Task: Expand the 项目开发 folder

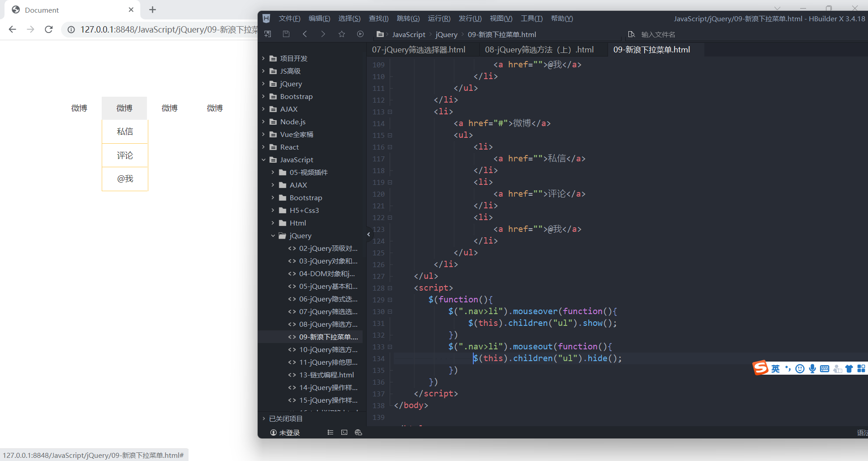Action: pos(264,58)
